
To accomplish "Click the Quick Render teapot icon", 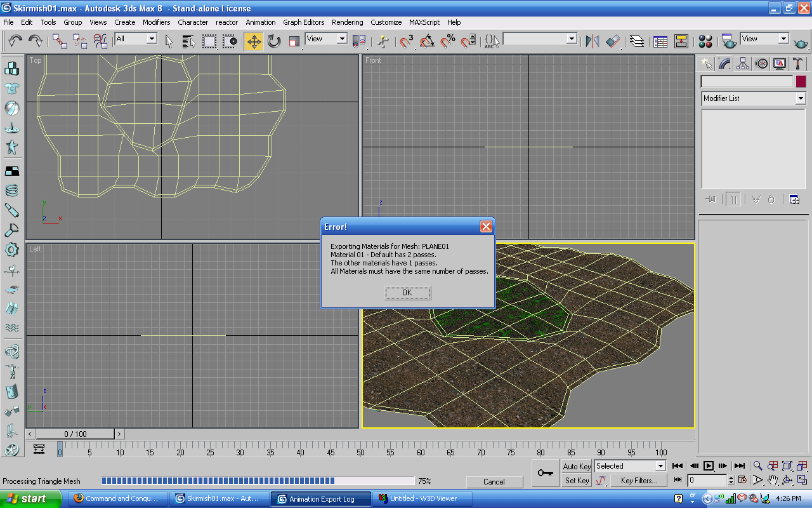I will tap(801, 43).
